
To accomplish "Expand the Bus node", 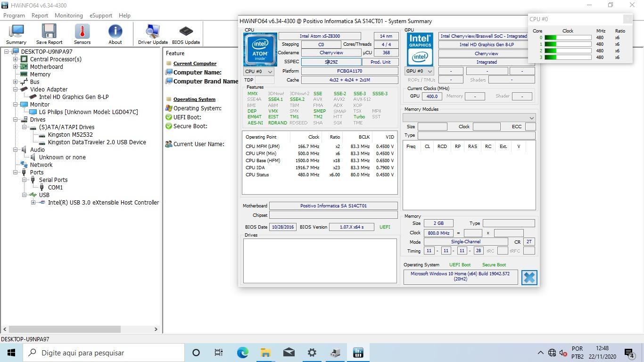I will coord(16,82).
